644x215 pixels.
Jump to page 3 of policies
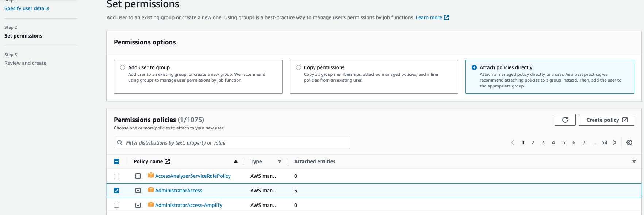click(543, 142)
